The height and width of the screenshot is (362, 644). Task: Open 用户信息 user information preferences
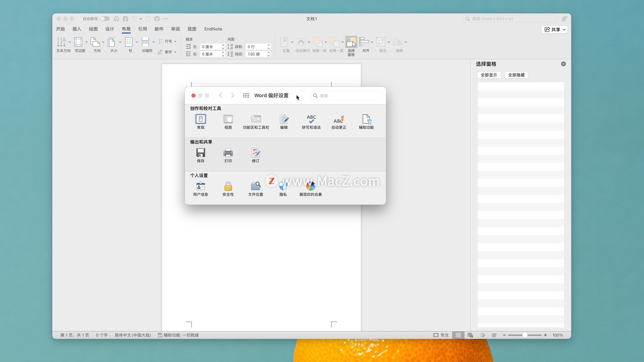[x=201, y=189]
